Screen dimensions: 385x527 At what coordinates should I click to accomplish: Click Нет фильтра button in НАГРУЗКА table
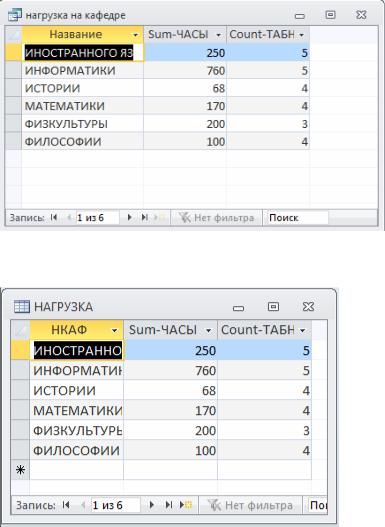(250, 505)
